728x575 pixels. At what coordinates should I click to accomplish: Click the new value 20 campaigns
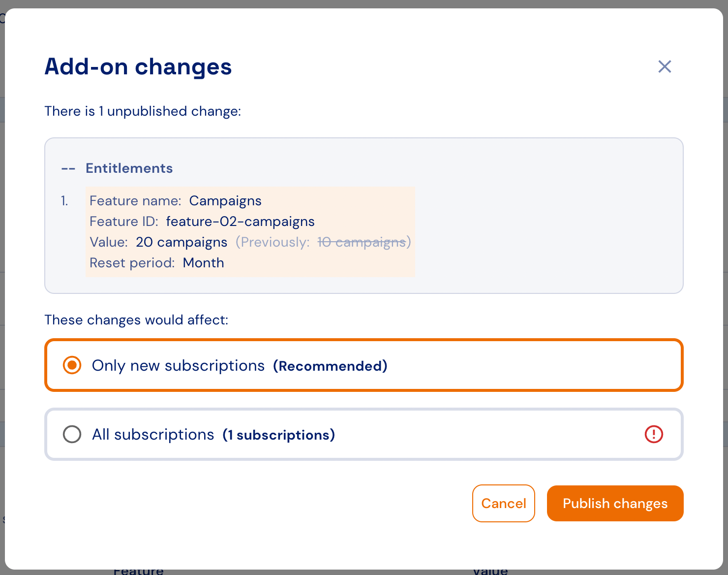[182, 242]
